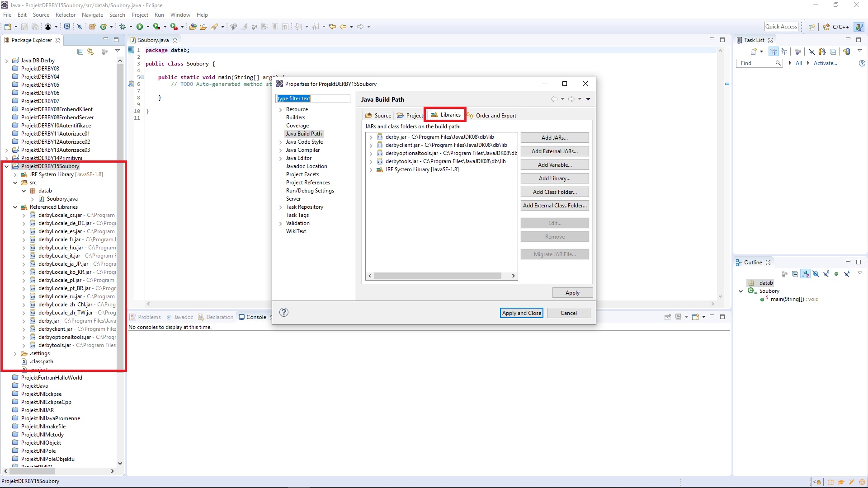Expand Java Compiler in properties tree
Viewport: 868px width, 488px height.
280,150
